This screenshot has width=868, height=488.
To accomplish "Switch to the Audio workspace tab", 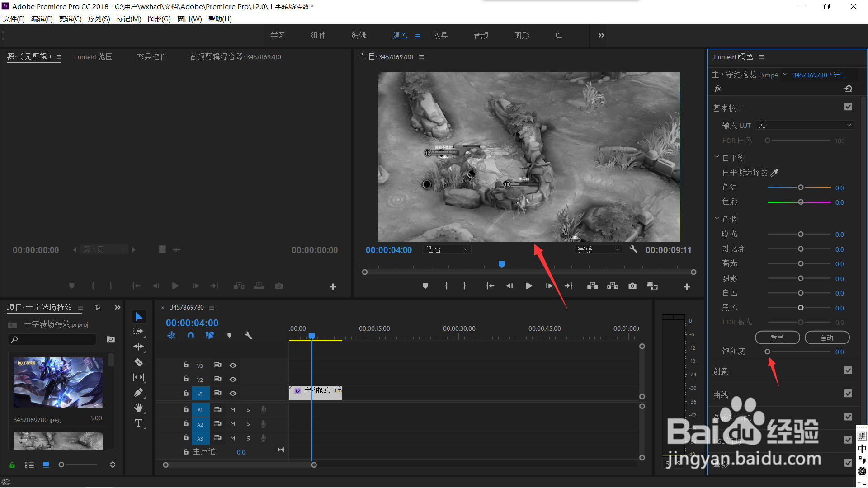I will pos(481,35).
